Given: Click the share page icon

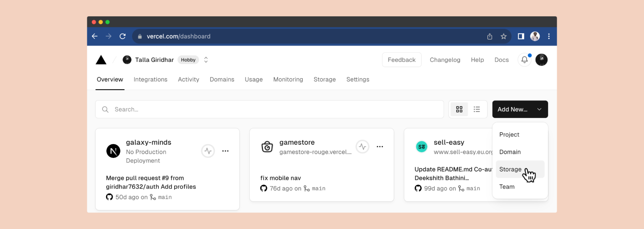Looking at the screenshot, I should (490, 36).
